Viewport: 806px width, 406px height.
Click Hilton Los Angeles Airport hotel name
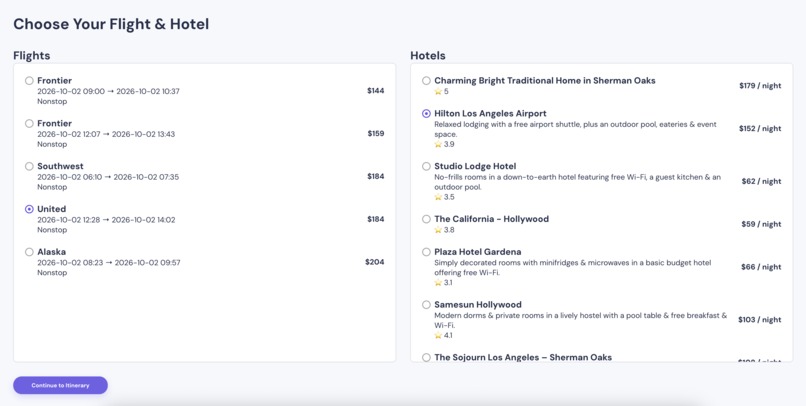coord(490,114)
